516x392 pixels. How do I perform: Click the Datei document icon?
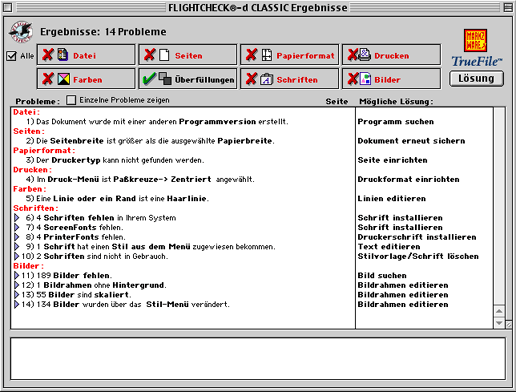63,55
